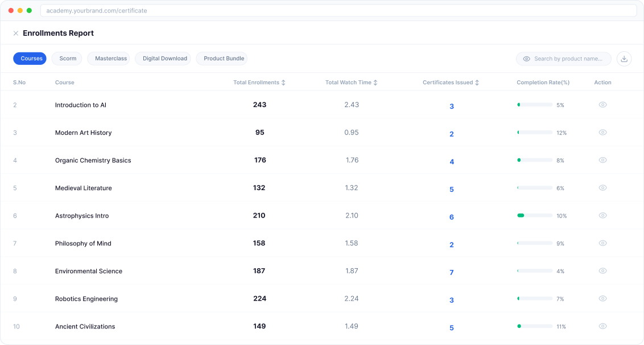Click the view icon for Philosophy of Mind
The width and height of the screenshot is (644, 345).
pyautogui.click(x=602, y=243)
